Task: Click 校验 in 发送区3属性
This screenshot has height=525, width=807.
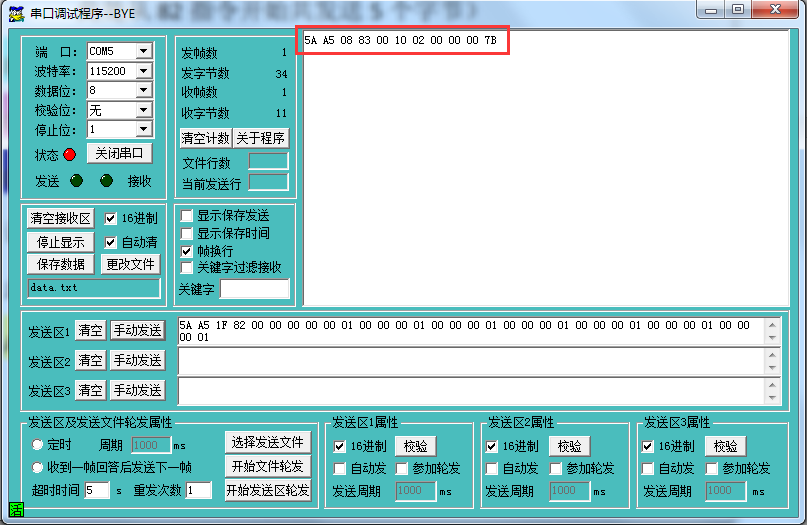Action: tap(726, 446)
